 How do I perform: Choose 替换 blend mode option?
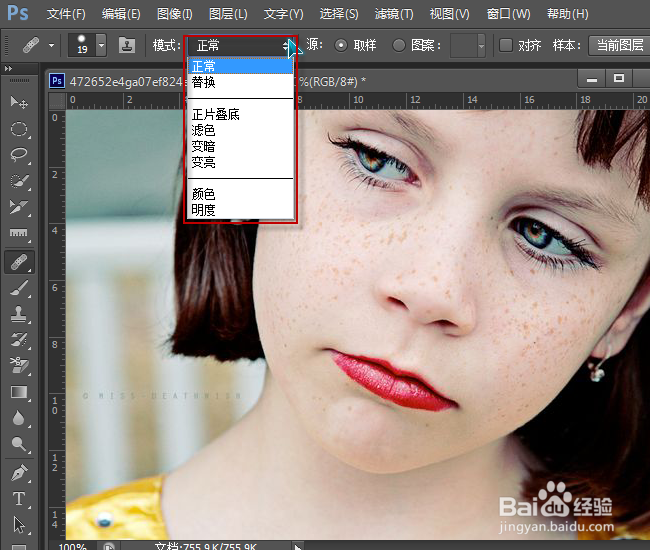pos(240,82)
